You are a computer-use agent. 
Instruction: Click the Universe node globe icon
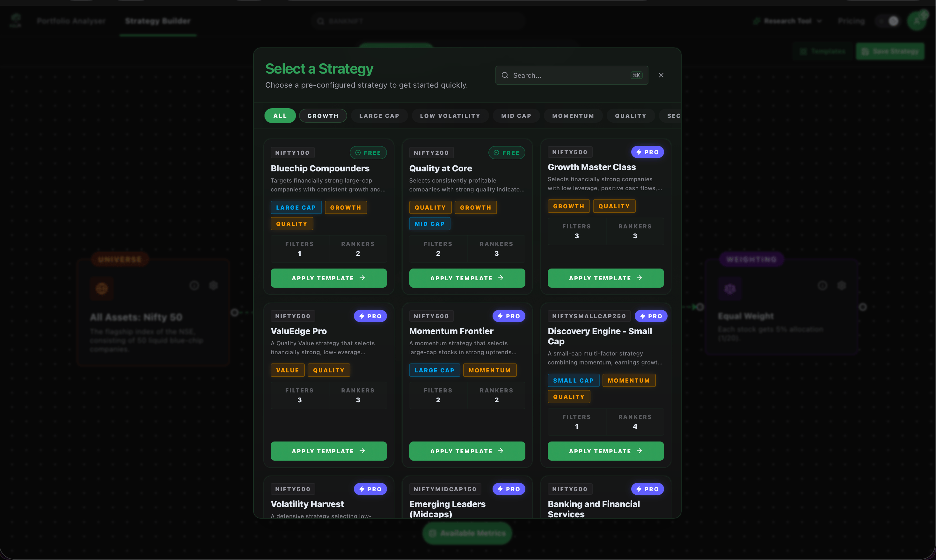pyautogui.click(x=102, y=288)
